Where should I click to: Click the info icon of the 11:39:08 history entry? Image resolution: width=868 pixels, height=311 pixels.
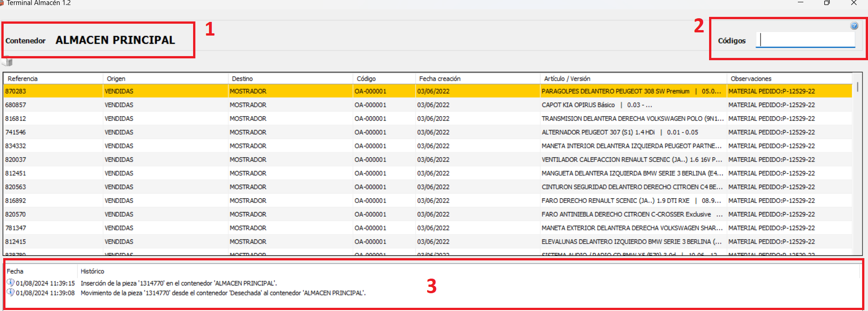pyautogui.click(x=10, y=292)
